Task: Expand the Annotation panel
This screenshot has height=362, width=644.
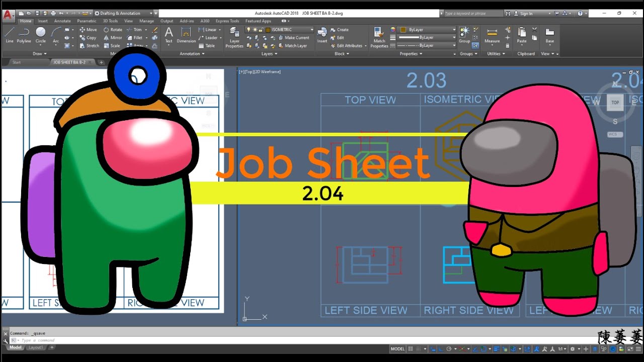Action: [x=192, y=54]
